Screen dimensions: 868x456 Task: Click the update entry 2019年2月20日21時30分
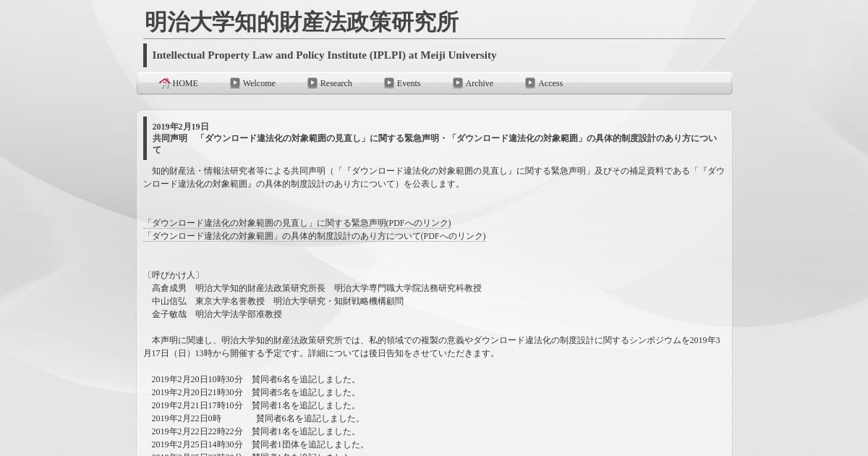tap(255, 392)
